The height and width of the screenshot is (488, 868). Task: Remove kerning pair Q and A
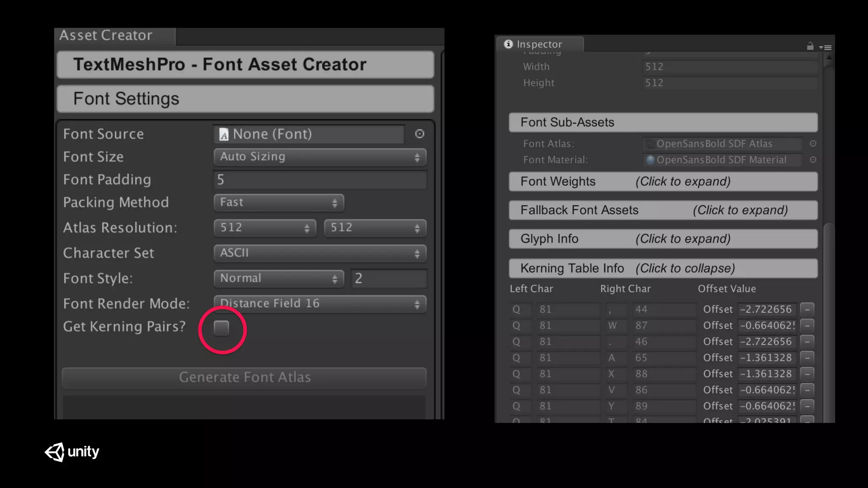coord(807,358)
